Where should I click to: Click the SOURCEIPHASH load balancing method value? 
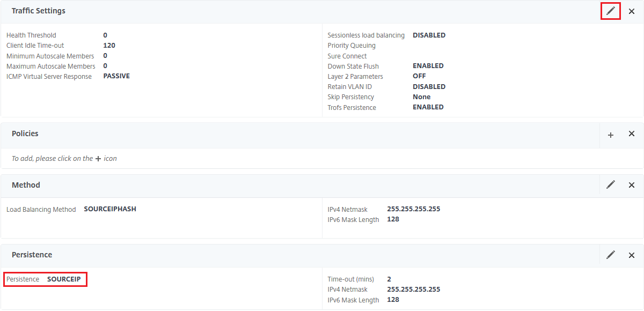pyautogui.click(x=110, y=209)
